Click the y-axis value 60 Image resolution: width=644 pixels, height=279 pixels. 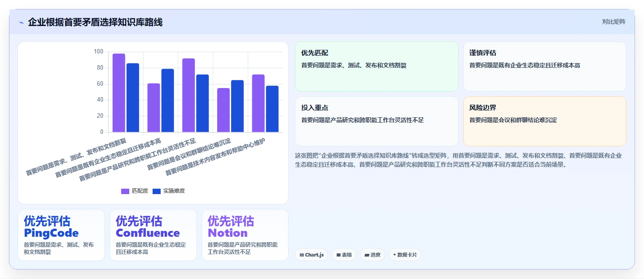point(100,84)
